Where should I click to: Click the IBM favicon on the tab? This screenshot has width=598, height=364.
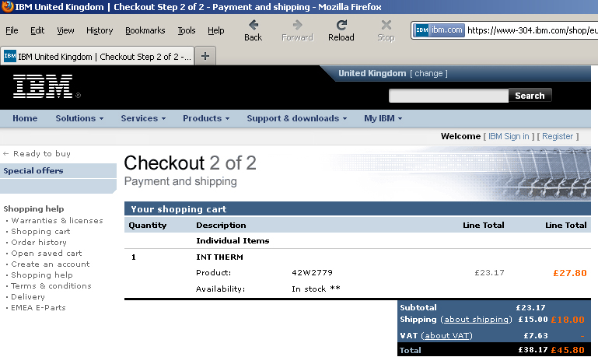[x=10, y=56]
